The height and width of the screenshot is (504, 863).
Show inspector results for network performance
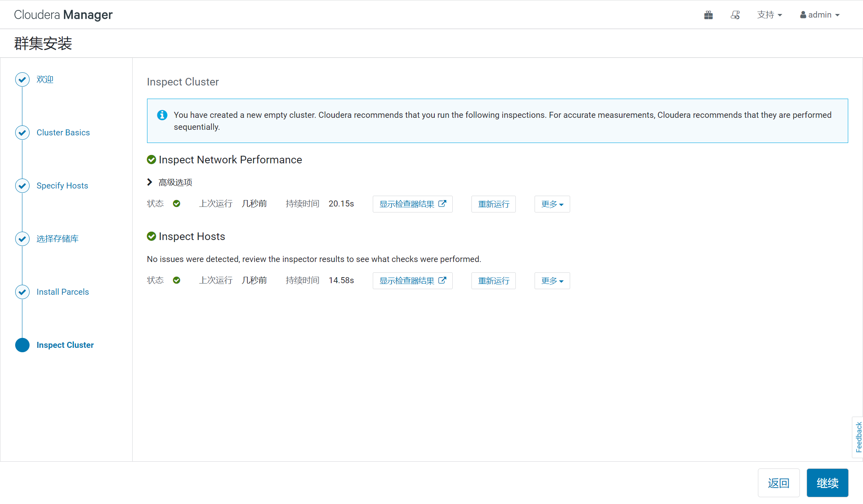412,204
